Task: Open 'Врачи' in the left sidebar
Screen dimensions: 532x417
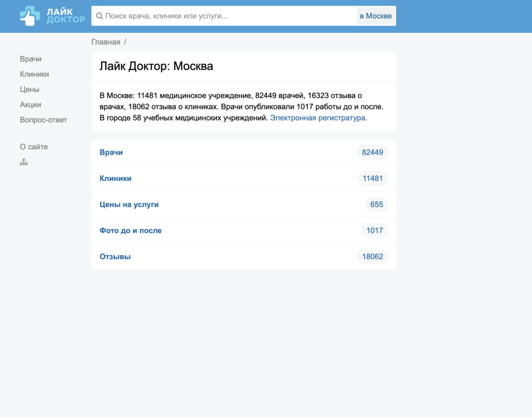Action: 31,59
